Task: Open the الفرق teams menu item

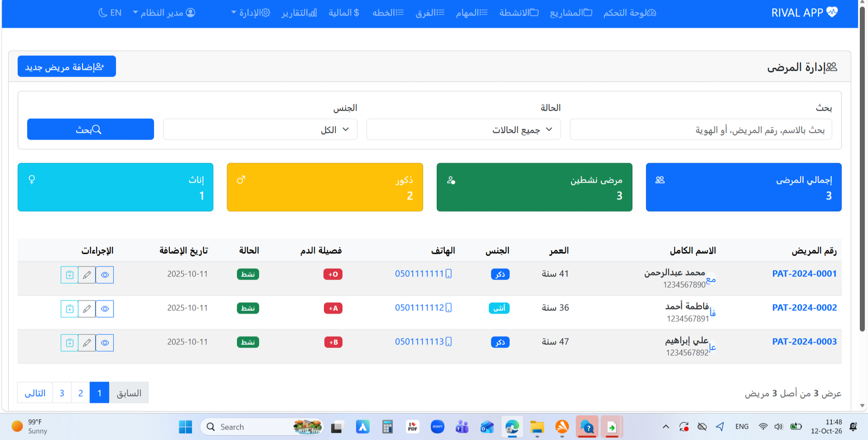Action: pyautogui.click(x=430, y=12)
